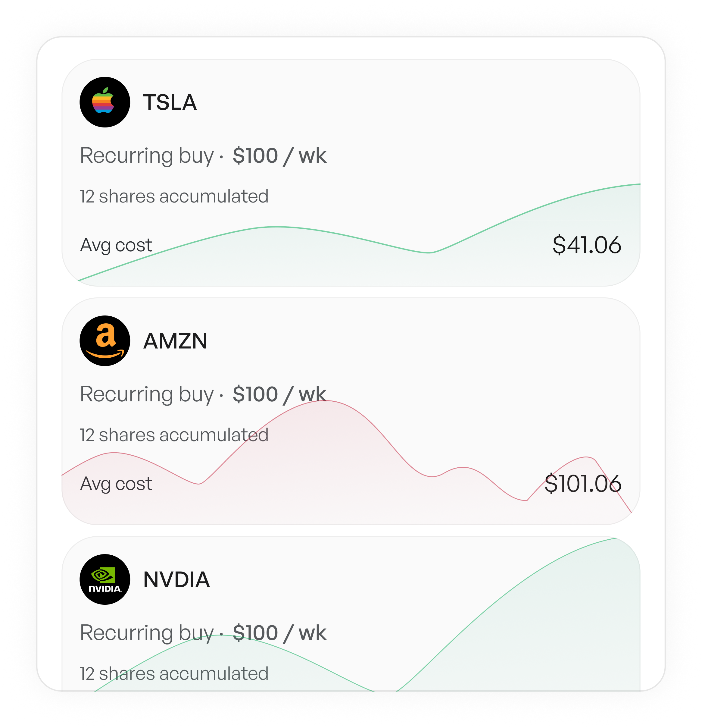Click the last peak of the red AMZN chart
The height and width of the screenshot is (728, 702).
[x=585, y=458]
